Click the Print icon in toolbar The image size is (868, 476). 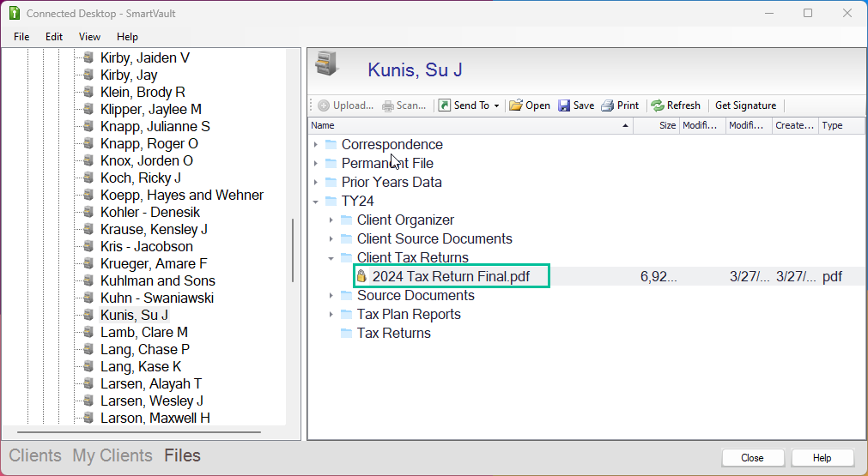tap(607, 105)
